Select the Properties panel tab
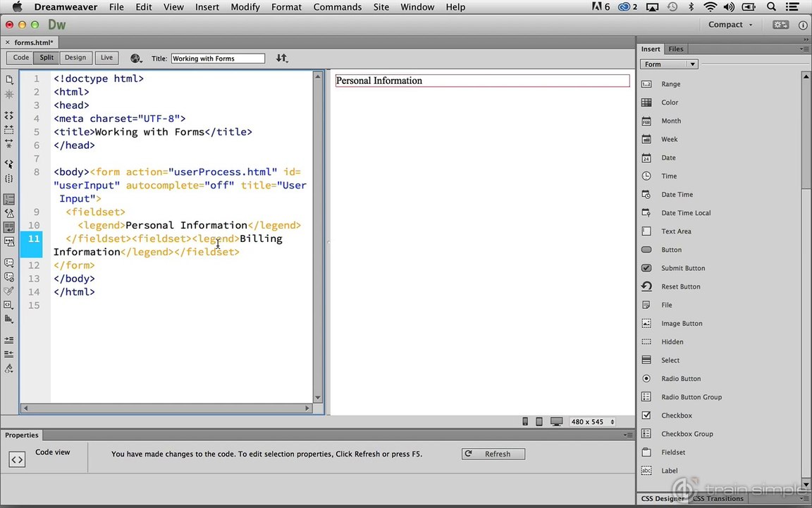812x508 pixels. [x=22, y=435]
